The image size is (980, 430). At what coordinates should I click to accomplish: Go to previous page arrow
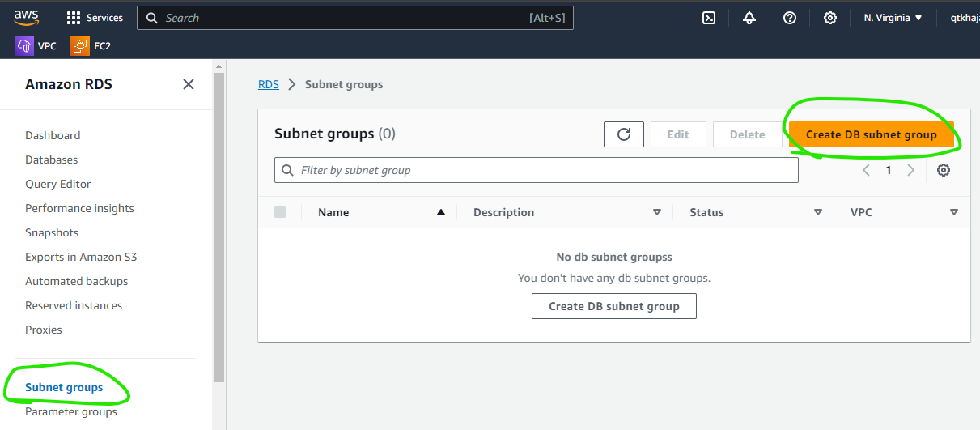pos(866,170)
